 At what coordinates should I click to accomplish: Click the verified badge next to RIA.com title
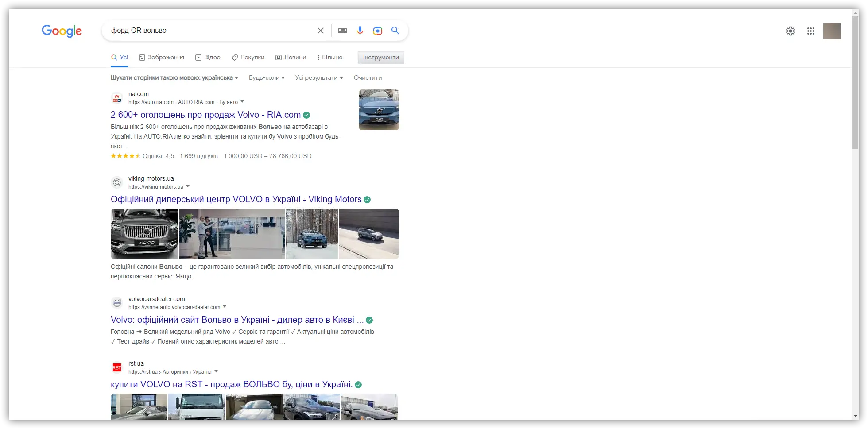[306, 115]
